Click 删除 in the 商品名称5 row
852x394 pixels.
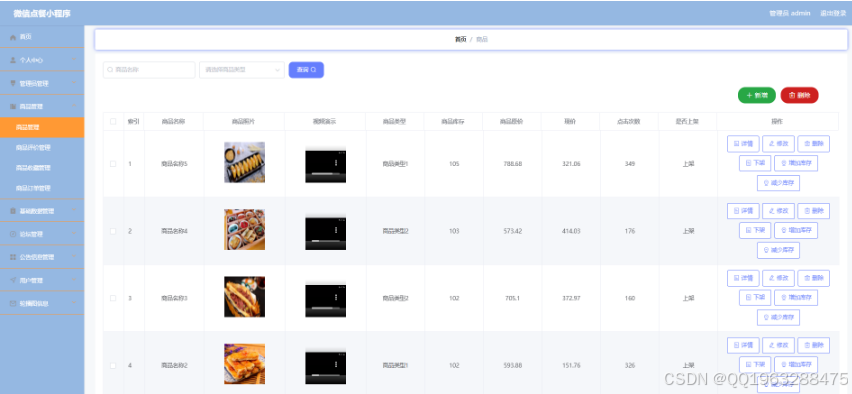pyautogui.click(x=814, y=144)
